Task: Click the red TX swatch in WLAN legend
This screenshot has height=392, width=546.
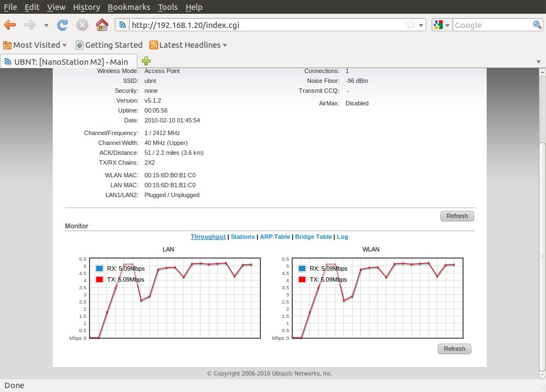Action: point(302,279)
